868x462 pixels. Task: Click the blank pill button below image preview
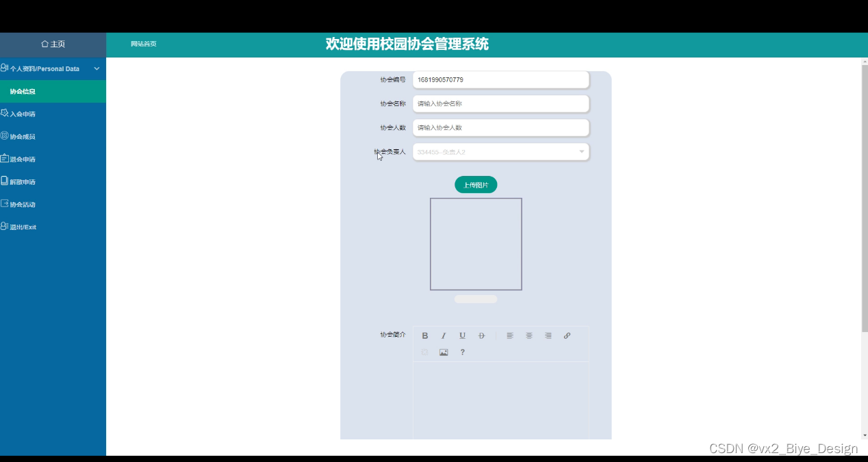476,299
